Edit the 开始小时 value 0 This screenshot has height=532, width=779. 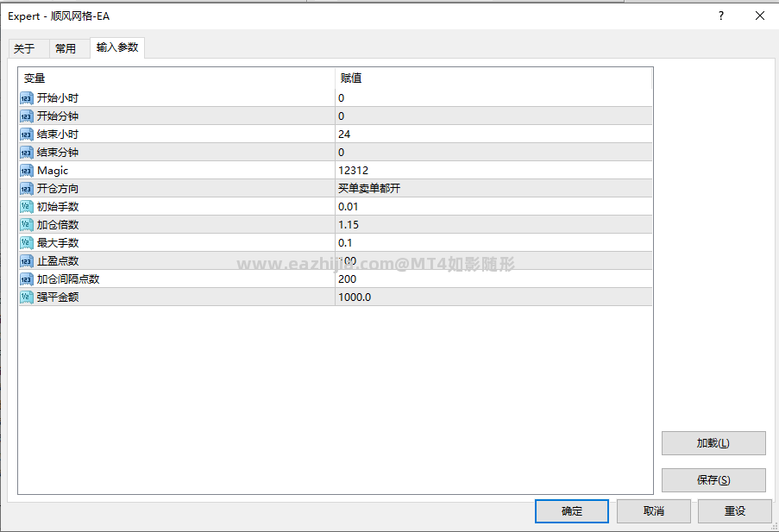(x=342, y=98)
